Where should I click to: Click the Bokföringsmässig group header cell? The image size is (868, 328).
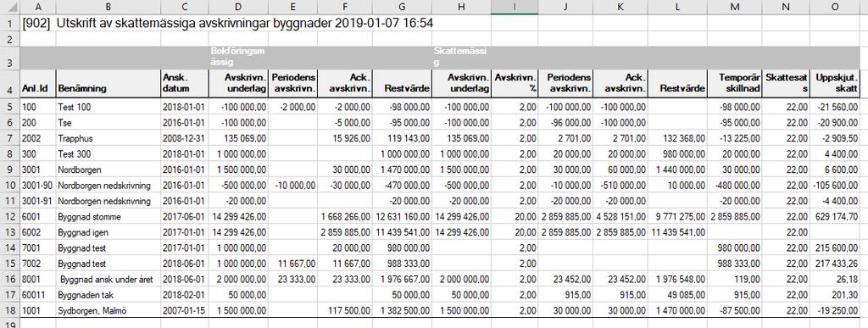[x=238, y=57]
